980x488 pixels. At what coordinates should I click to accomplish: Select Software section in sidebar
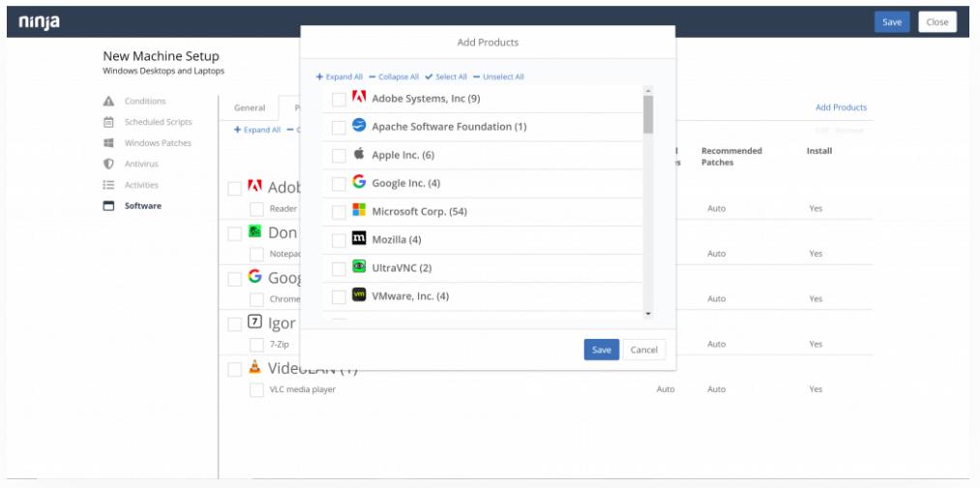[142, 206]
